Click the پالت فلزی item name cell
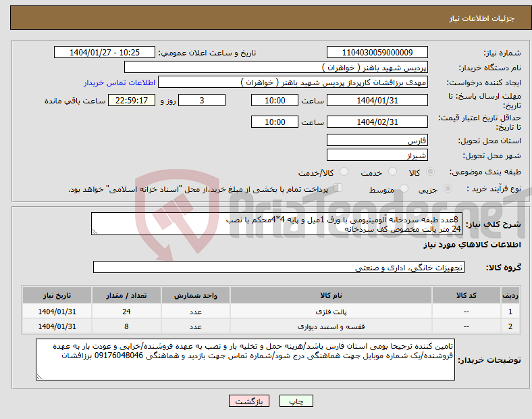The width and height of the screenshot is (532, 419). tap(331, 312)
